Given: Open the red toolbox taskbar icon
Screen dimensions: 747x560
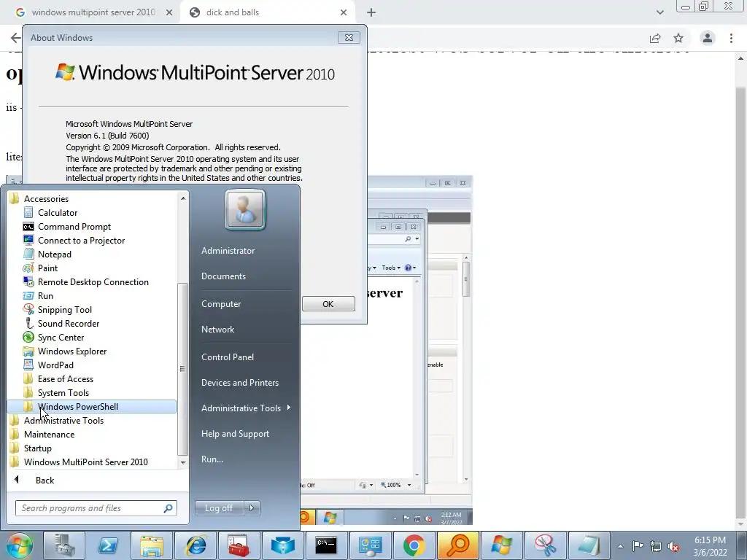Looking at the screenshot, I should coord(239,545).
